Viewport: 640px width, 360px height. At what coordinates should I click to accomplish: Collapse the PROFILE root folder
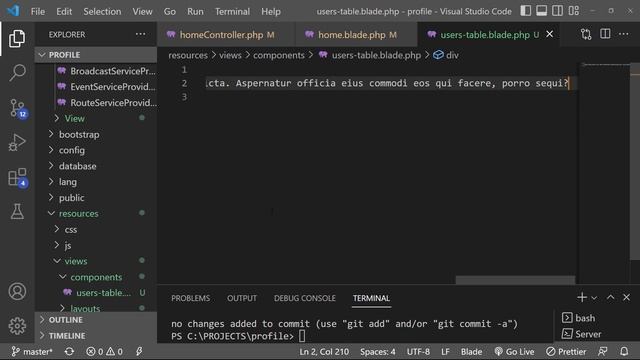pos(96,55)
